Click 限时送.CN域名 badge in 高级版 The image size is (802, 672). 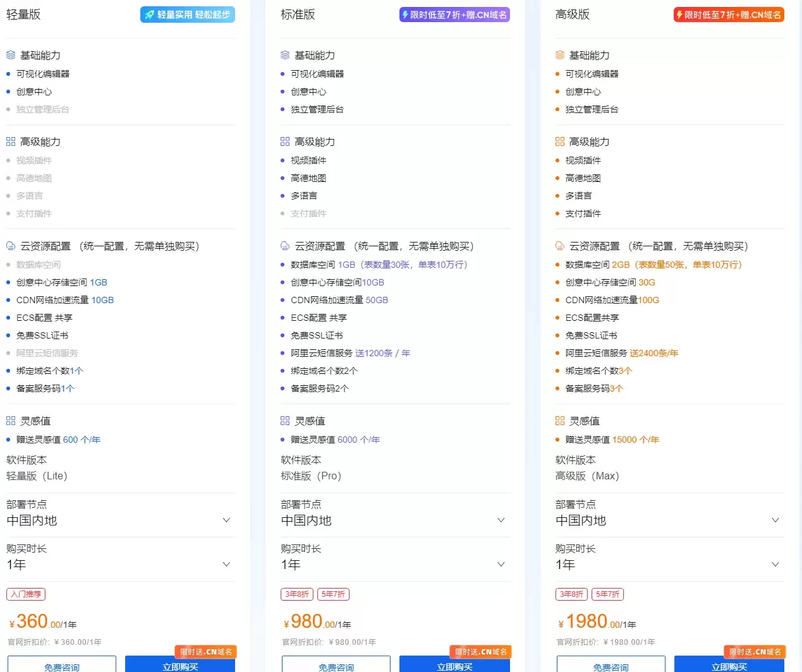755,652
